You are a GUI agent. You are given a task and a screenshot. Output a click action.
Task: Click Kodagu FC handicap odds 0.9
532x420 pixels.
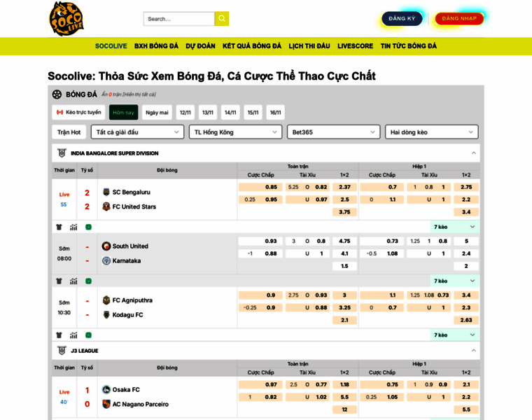coord(260,308)
